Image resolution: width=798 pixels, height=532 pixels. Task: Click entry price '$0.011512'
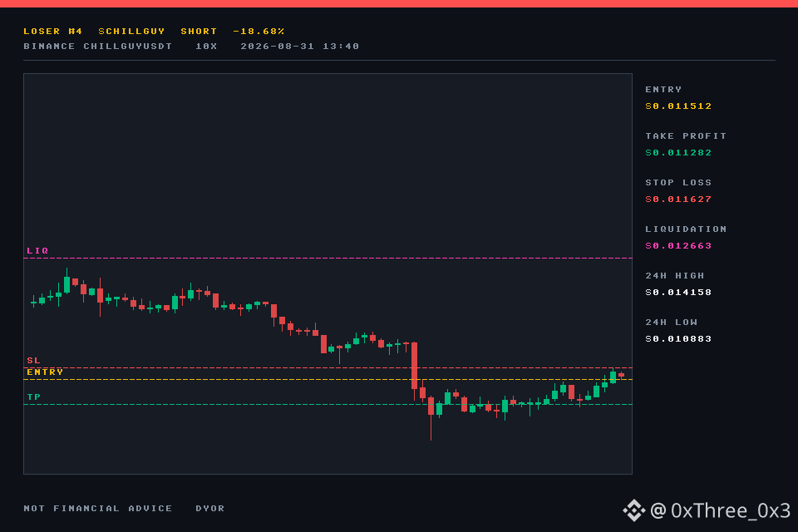click(678, 106)
